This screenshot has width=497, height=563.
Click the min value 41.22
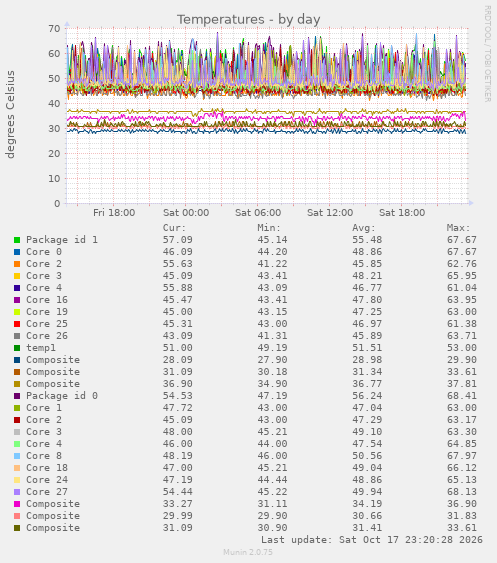pos(272,264)
